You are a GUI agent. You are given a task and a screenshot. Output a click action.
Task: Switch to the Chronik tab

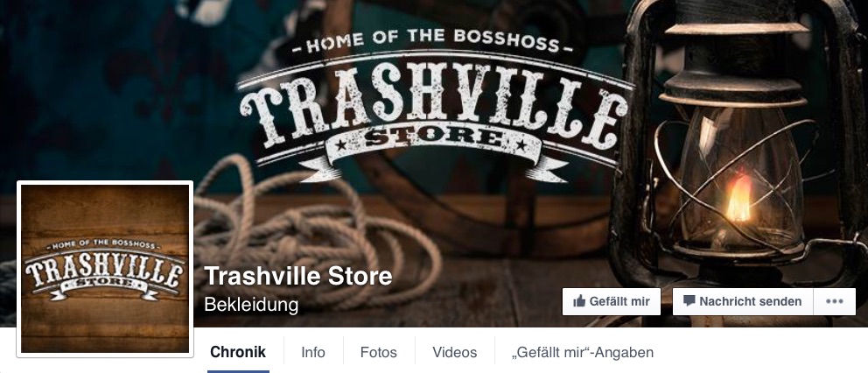[x=238, y=352]
